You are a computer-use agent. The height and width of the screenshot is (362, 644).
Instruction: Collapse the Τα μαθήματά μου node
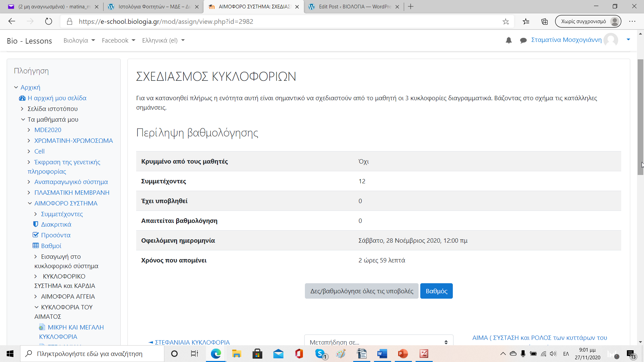click(23, 120)
